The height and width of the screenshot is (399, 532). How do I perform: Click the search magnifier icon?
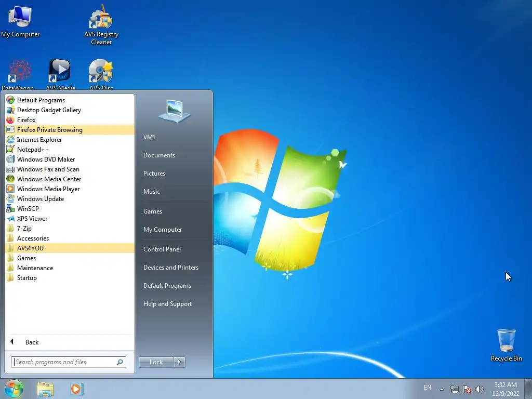click(x=120, y=362)
